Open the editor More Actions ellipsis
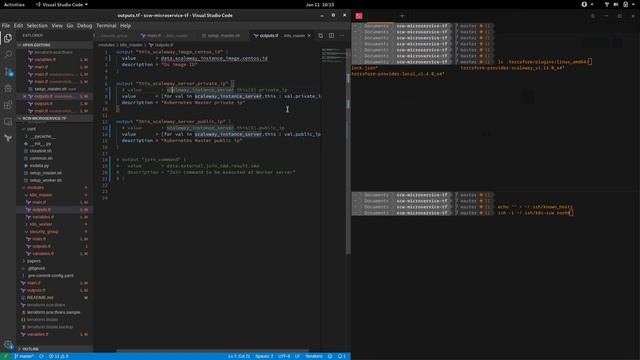 342,36
